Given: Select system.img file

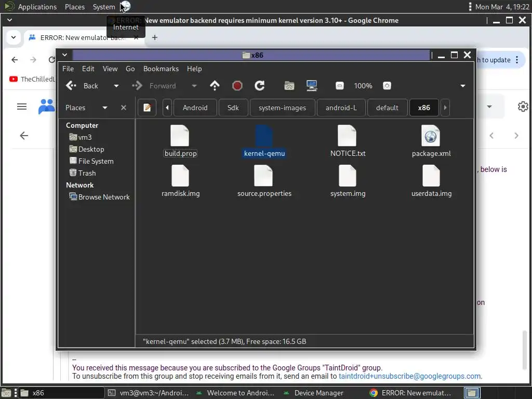Looking at the screenshot, I should pos(348,181).
